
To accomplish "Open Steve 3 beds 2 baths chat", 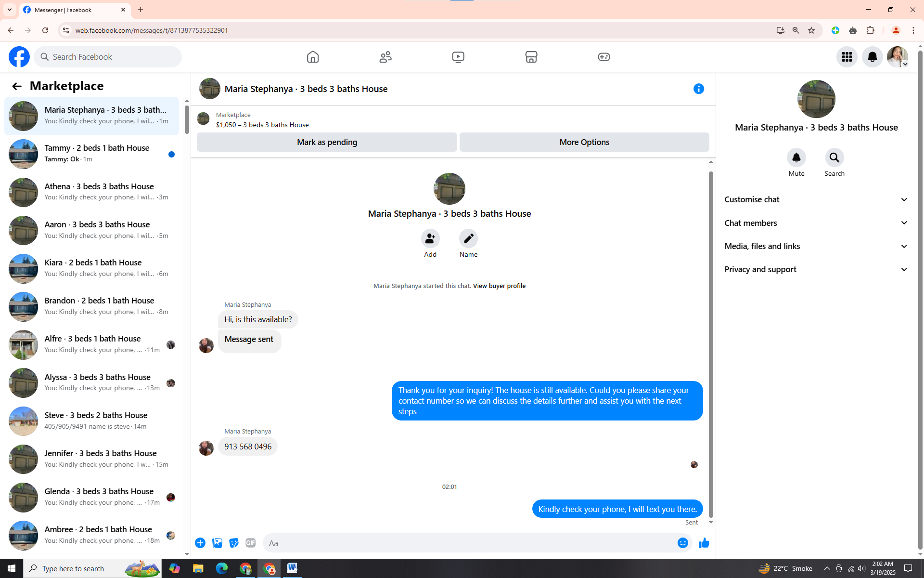I will click(91, 421).
